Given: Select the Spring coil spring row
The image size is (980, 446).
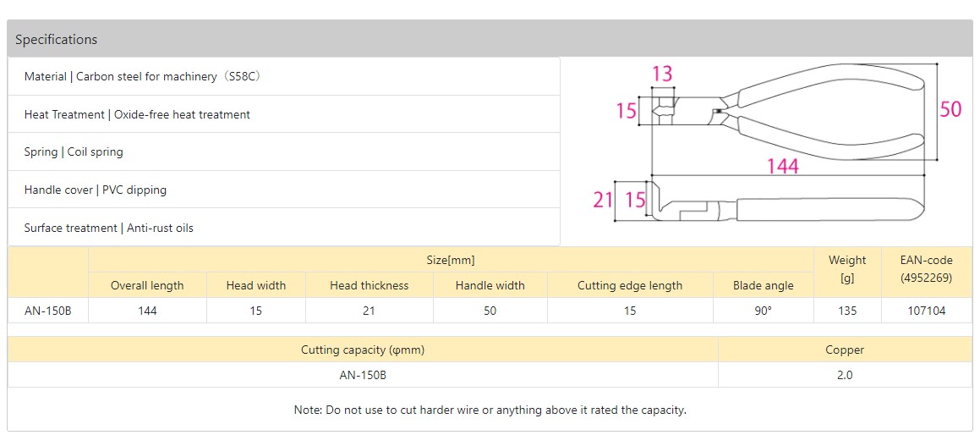Looking at the screenshot, I should 74,151.
